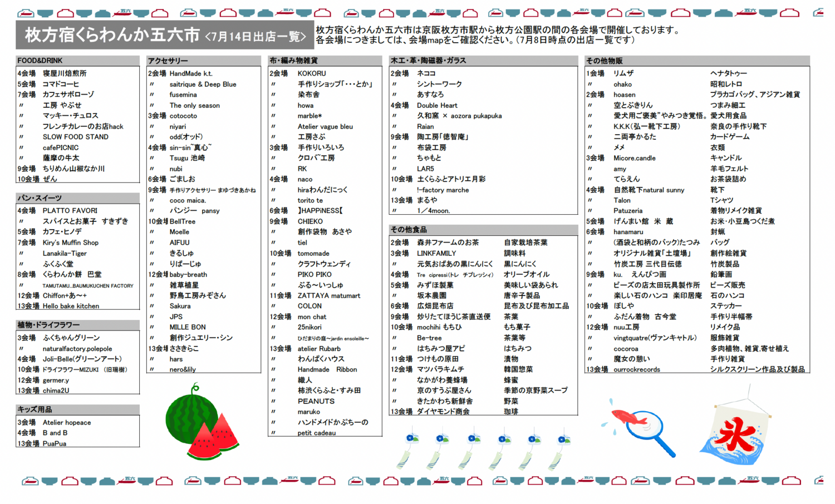
Task: Select the Double Heart entry
Action: point(437,105)
